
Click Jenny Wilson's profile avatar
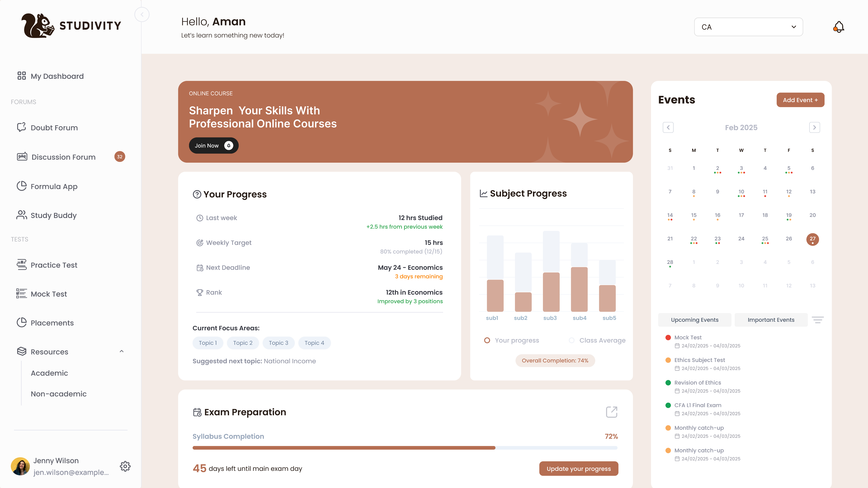coord(20,466)
